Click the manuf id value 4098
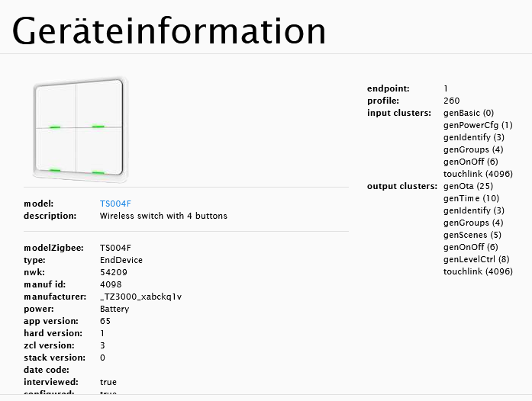Image resolution: width=532 pixels, height=401 pixels. tap(111, 284)
